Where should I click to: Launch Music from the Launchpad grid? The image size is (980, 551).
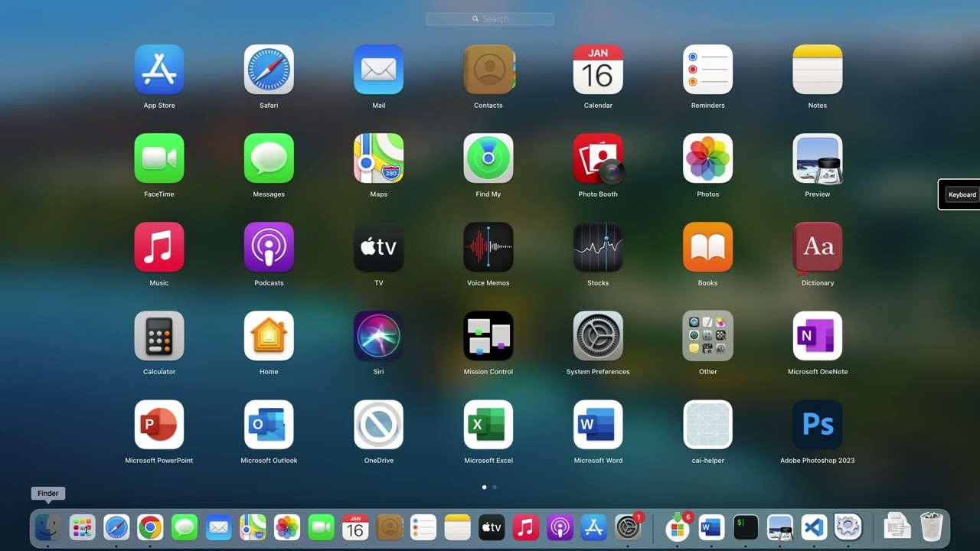(159, 247)
